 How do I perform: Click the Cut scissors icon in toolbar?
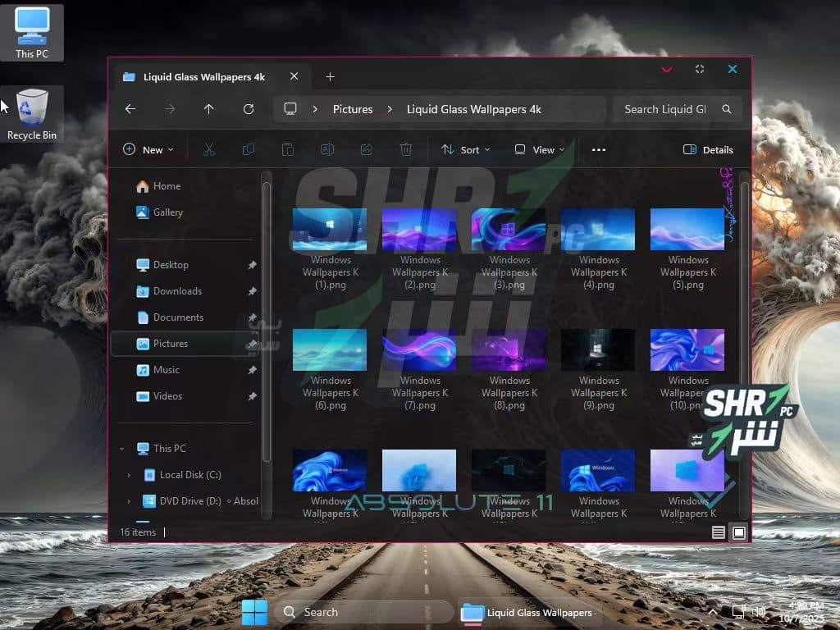[x=208, y=149]
